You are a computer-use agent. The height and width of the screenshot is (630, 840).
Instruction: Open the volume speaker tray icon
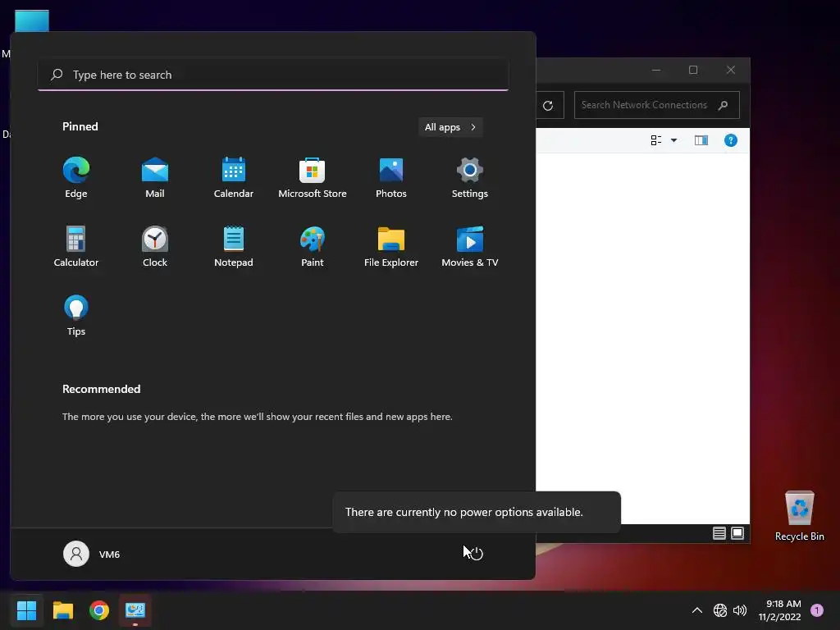pyautogui.click(x=740, y=610)
